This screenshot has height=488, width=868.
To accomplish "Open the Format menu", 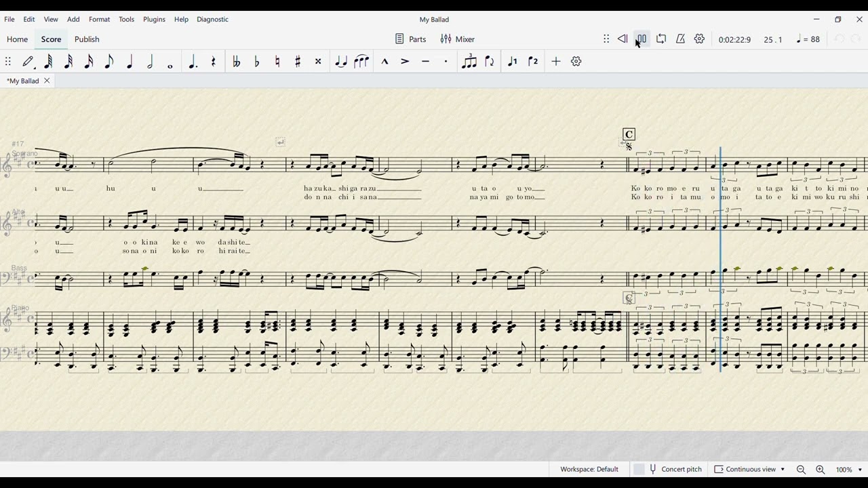I will point(99,20).
